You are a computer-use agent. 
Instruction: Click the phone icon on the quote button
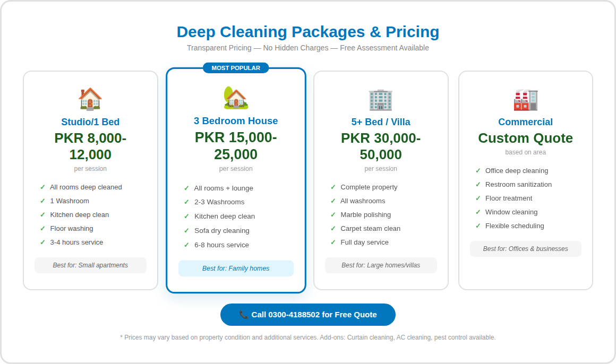point(243,314)
